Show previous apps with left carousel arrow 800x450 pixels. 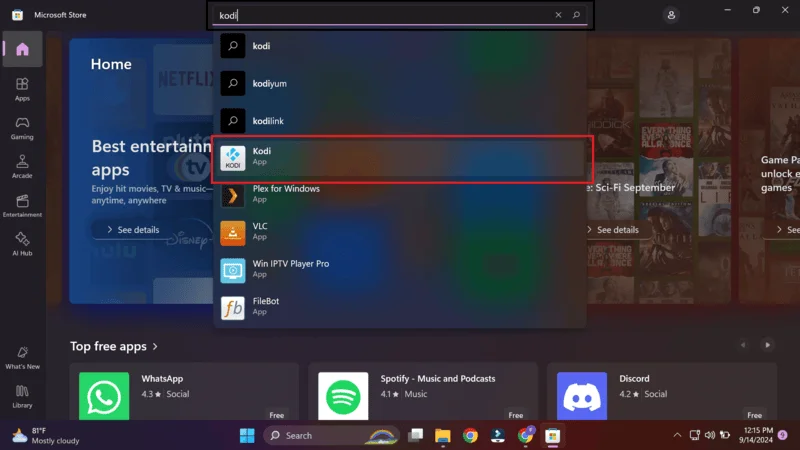coord(743,345)
